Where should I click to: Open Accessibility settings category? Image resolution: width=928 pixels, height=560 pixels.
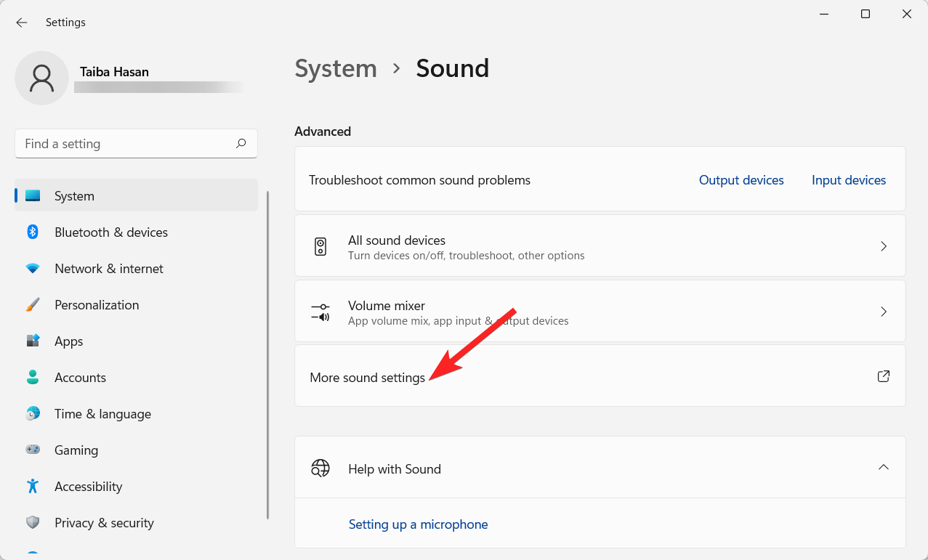coord(137,487)
